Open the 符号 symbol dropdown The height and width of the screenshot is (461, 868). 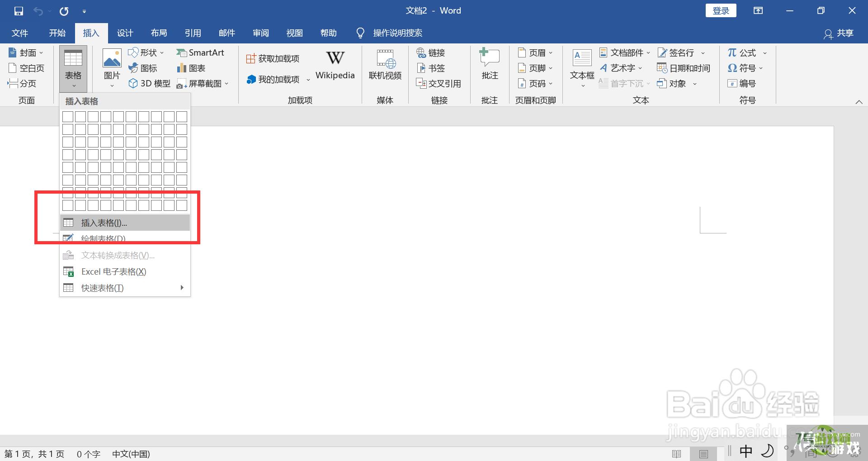(x=745, y=68)
